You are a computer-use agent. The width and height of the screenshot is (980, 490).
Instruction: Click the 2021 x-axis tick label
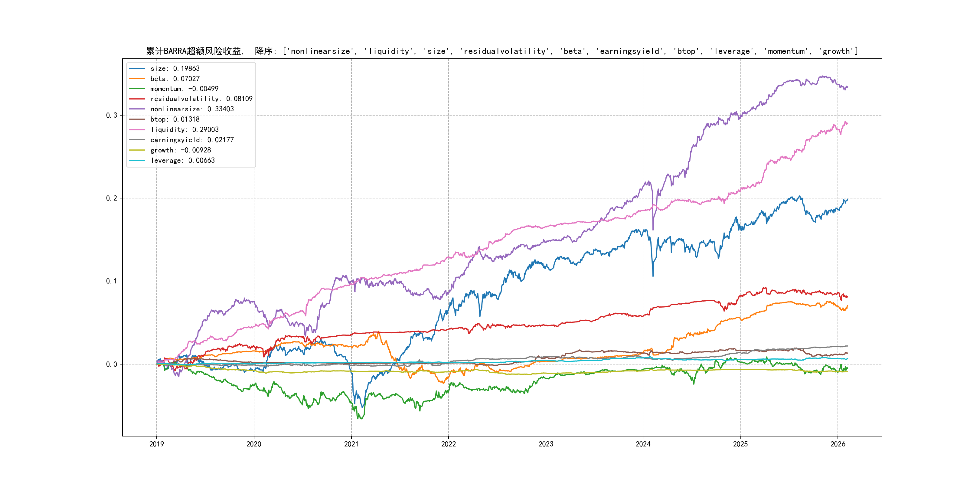(x=351, y=444)
